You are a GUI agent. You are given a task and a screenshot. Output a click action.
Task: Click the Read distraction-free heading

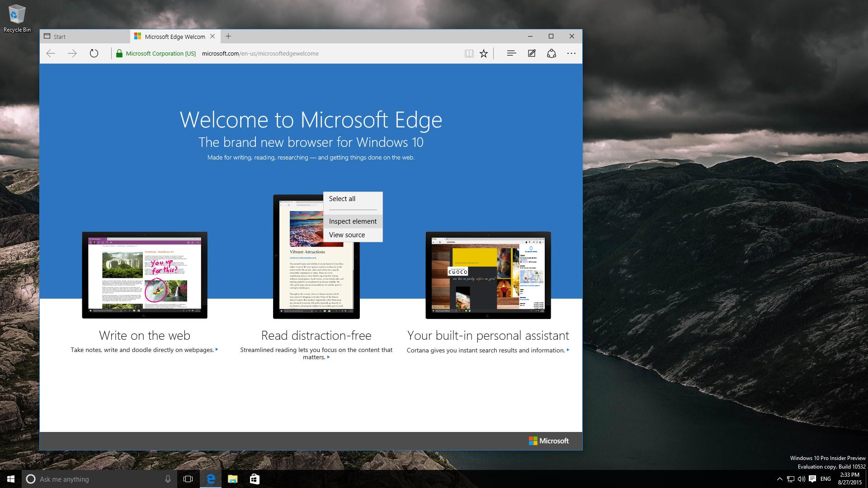316,335
